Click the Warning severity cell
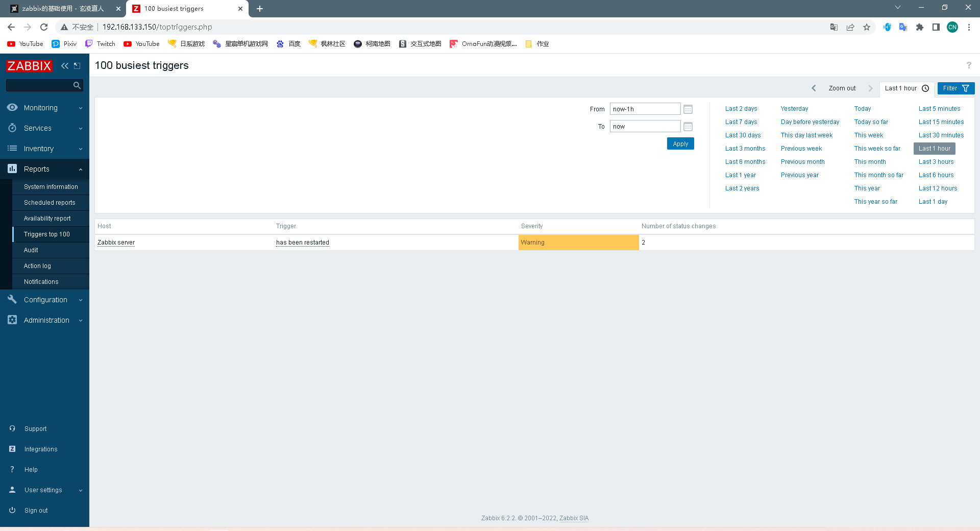This screenshot has width=980, height=531. click(x=578, y=243)
